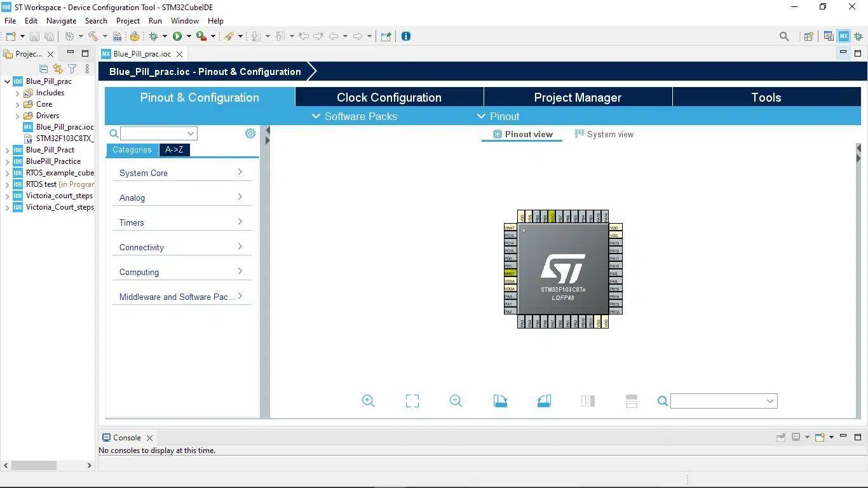Click the Run External Tools toolbox icon

(201, 37)
